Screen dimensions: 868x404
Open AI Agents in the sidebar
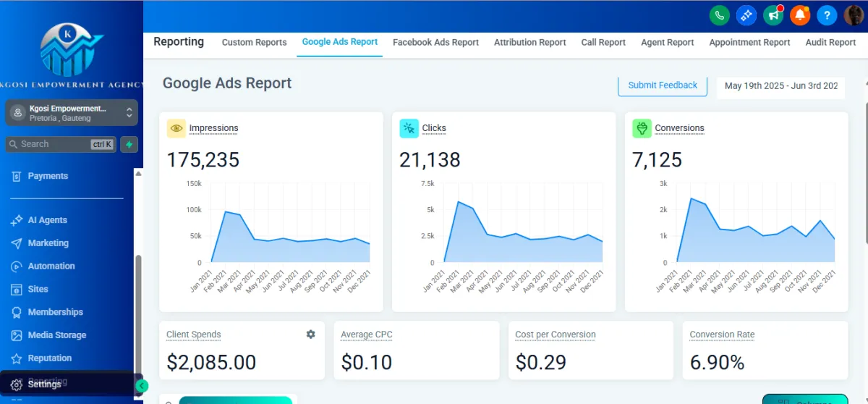pyautogui.click(x=48, y=220)
